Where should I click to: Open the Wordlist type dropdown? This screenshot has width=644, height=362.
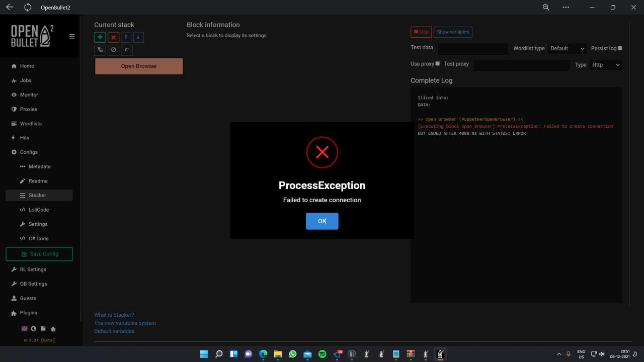[x=568, y=48]
